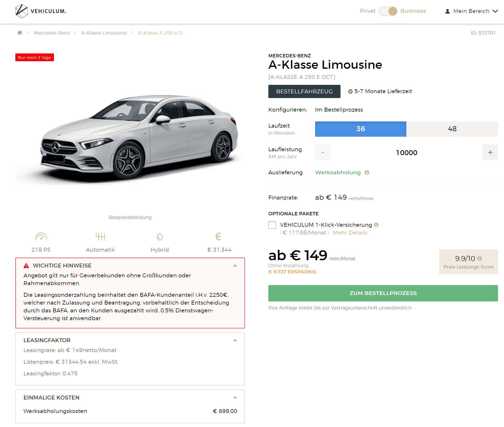Image resolution: width=504 pixels, height=427 pixels.
Task: Click the Vehiculum logo
Action: point(41,11)
